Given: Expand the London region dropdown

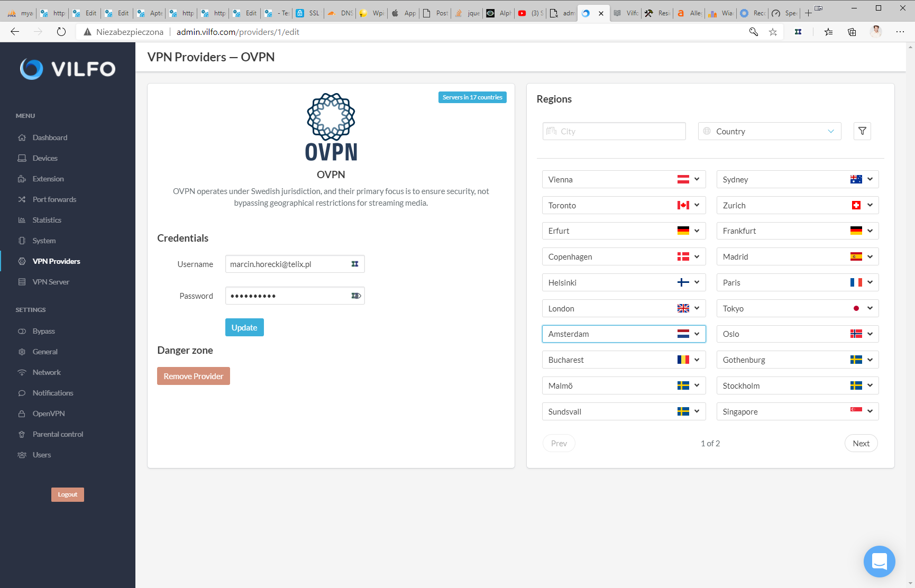Looking at the screenshot, I should tap(697, 308).
